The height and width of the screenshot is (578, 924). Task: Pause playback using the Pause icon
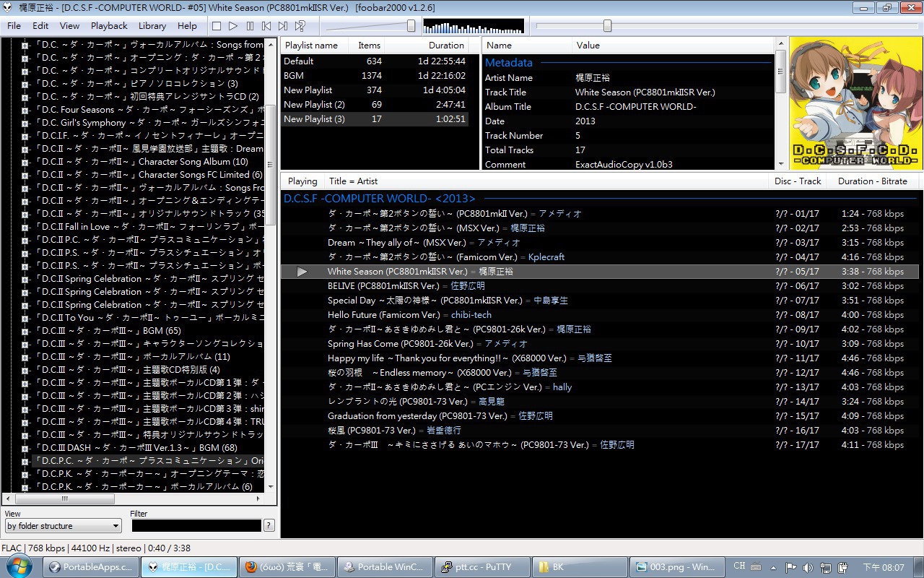pos(250,26)
